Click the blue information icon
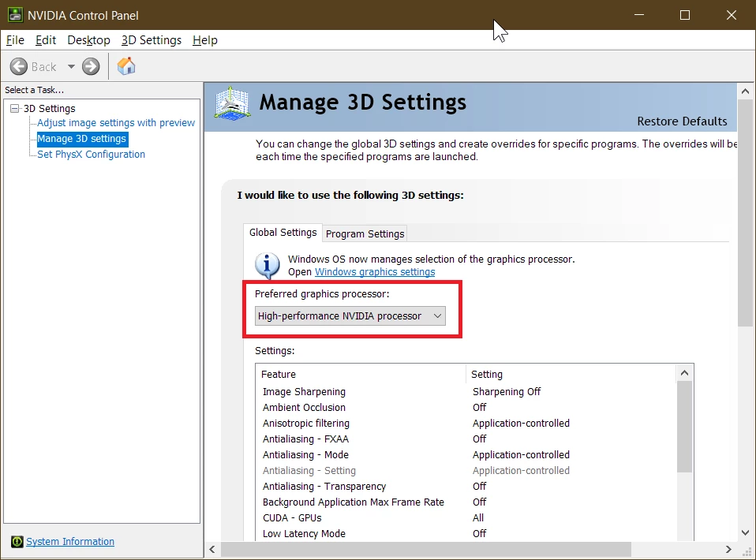 point(267,265)
